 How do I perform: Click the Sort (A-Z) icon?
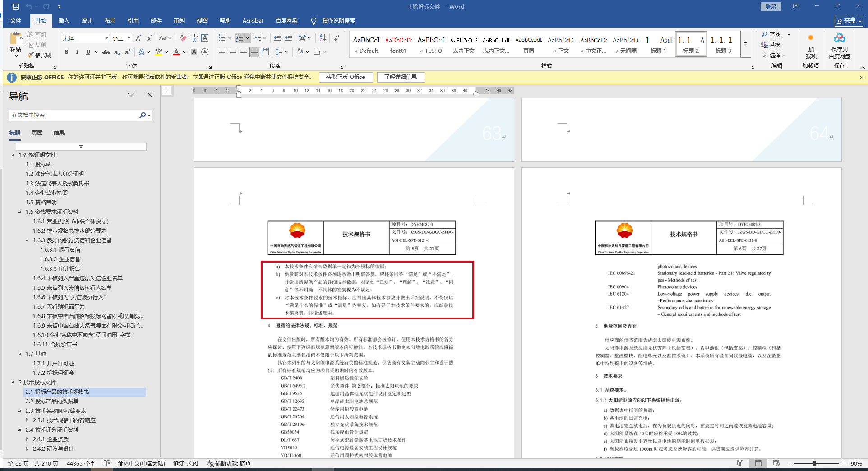tap(322, 38)
